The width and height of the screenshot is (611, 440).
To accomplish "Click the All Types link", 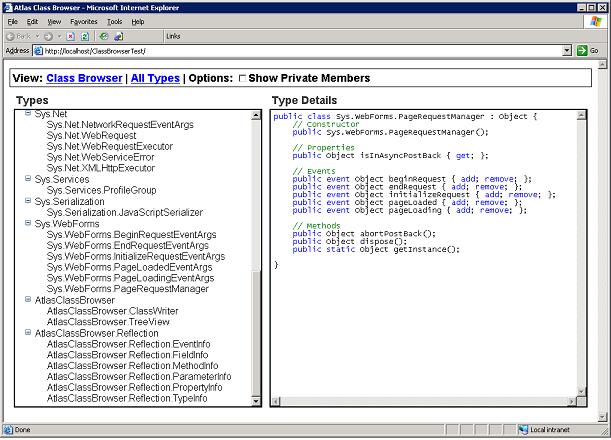I will 155,78.
